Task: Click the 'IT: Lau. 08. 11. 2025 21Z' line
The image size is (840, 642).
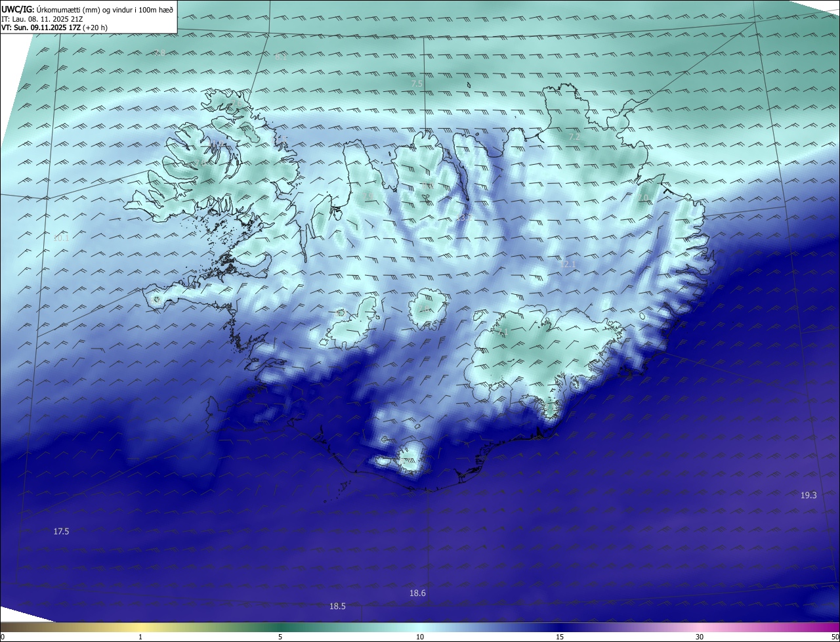Action: click(x=41, y=19)
